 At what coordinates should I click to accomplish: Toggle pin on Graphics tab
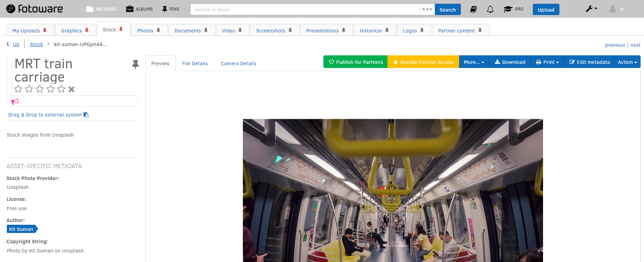point(87,30)
